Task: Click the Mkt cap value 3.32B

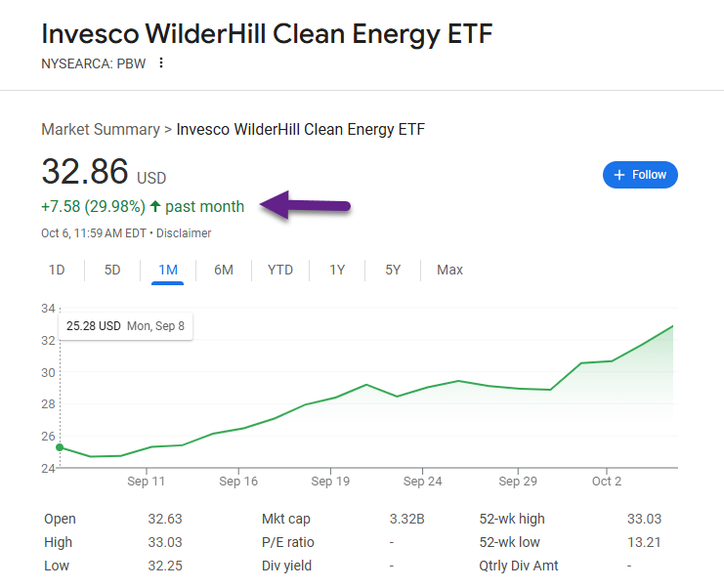Action: (406, 519)
